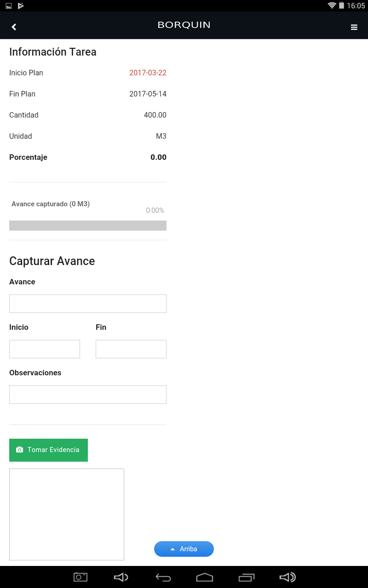The width and height of the screenshot is (368, 588).
Task: Select the Fin date field
Action: [131, 349]
